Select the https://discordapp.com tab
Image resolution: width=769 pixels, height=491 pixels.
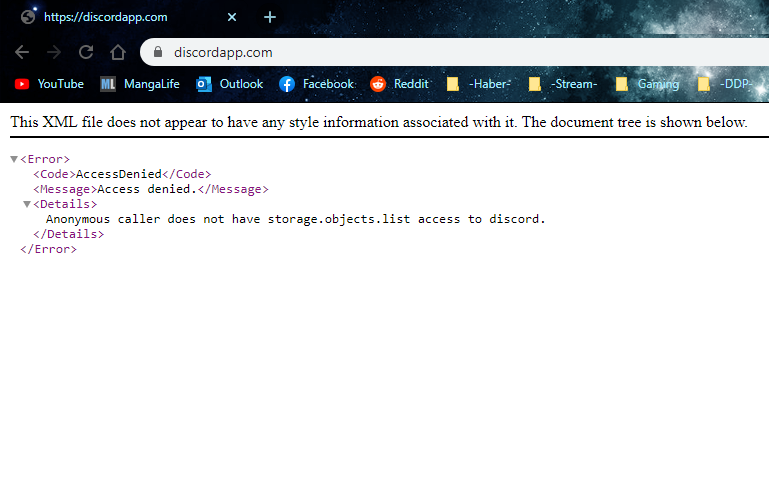coord(128,17)
